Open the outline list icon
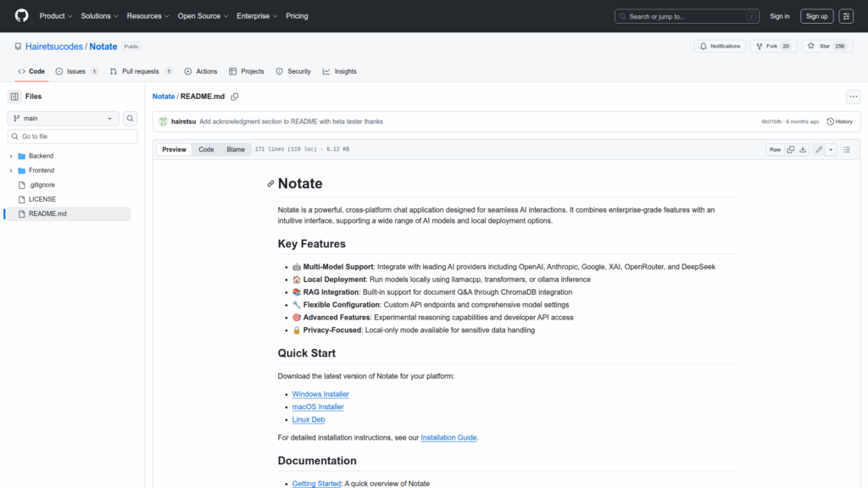 pyautogui.click(x=846, y=149)
